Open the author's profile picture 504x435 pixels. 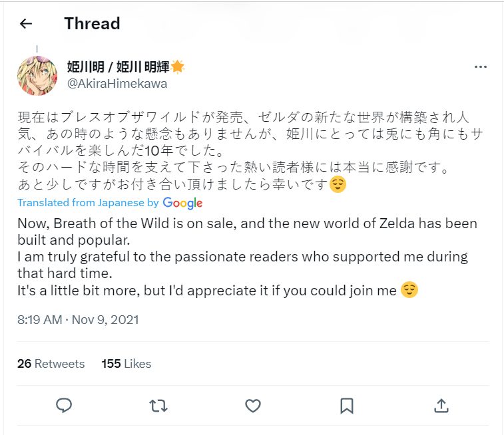coord(37,75)
